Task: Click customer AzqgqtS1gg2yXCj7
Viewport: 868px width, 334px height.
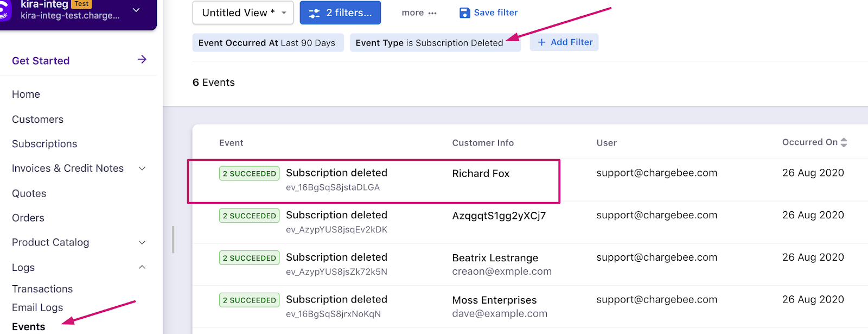Action: (x=499, y=216)
